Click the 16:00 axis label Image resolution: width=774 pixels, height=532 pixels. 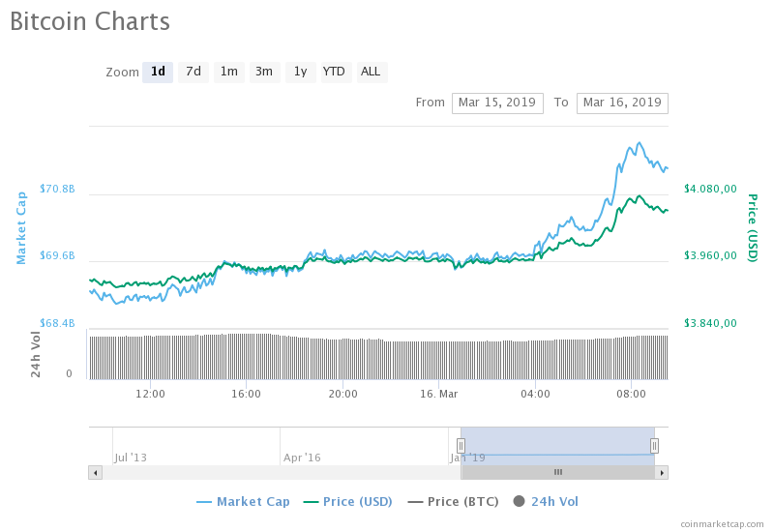coord(247,394)
